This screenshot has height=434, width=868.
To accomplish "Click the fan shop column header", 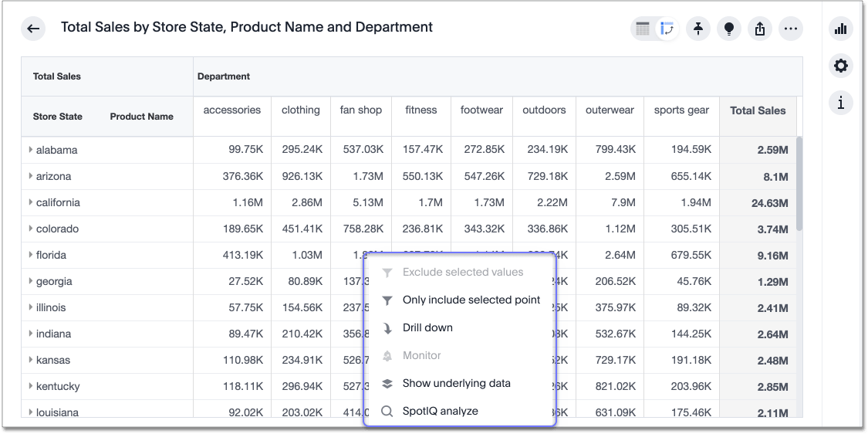I will click(x=360, y=110).
